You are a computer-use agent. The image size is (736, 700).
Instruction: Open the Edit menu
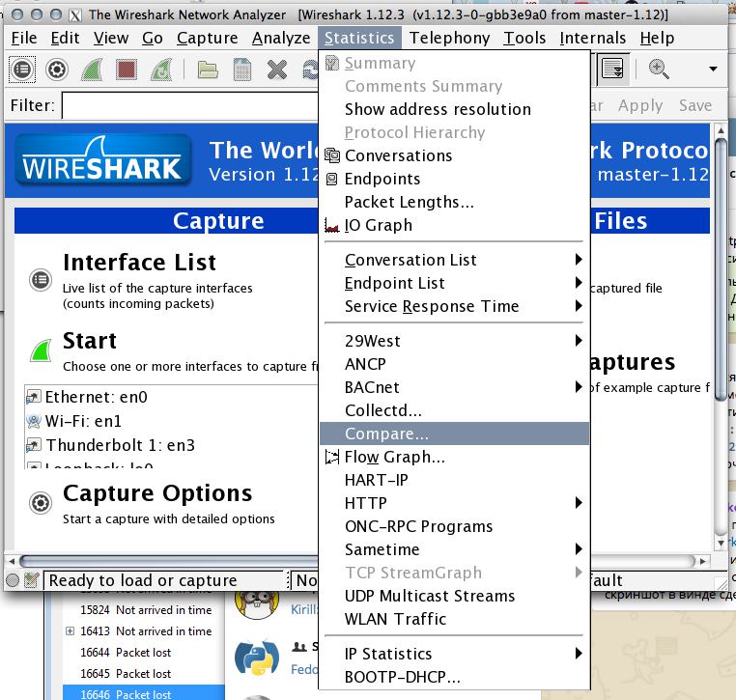(x=66, y=38)
